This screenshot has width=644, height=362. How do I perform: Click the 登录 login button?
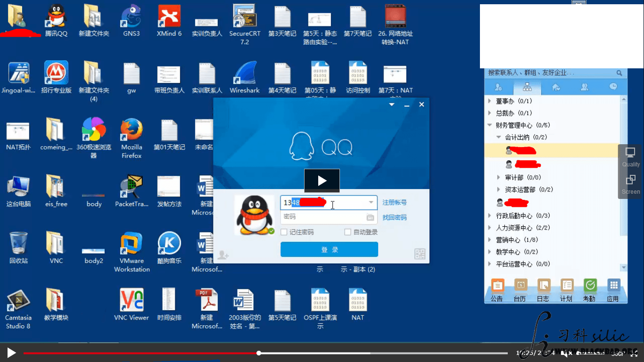click(329, 249)
